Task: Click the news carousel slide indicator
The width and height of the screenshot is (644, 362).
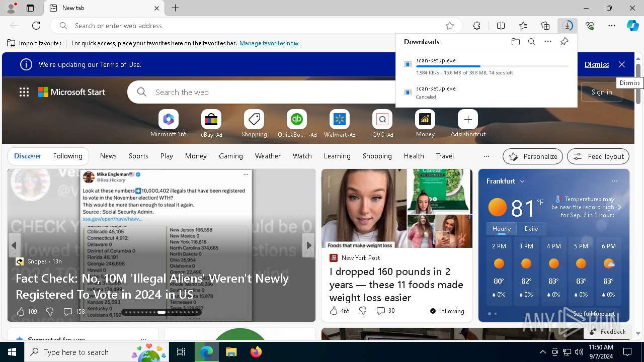Action: pyautogui.click(x=162, y=312)
